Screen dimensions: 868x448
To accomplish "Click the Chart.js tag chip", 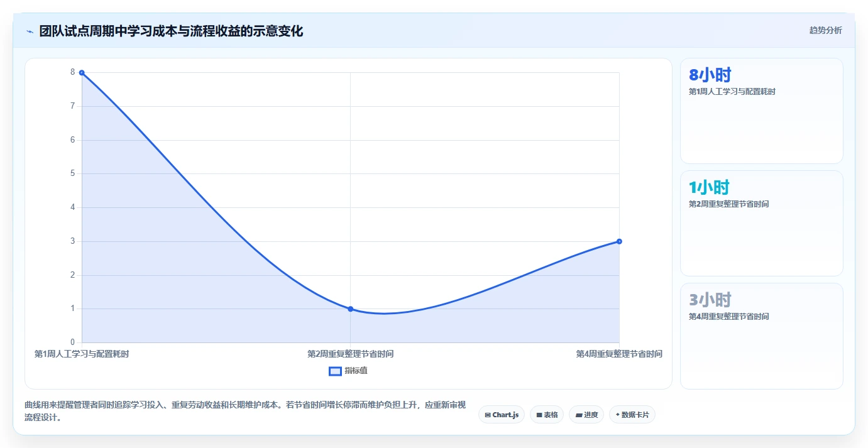I will [502, 415].
